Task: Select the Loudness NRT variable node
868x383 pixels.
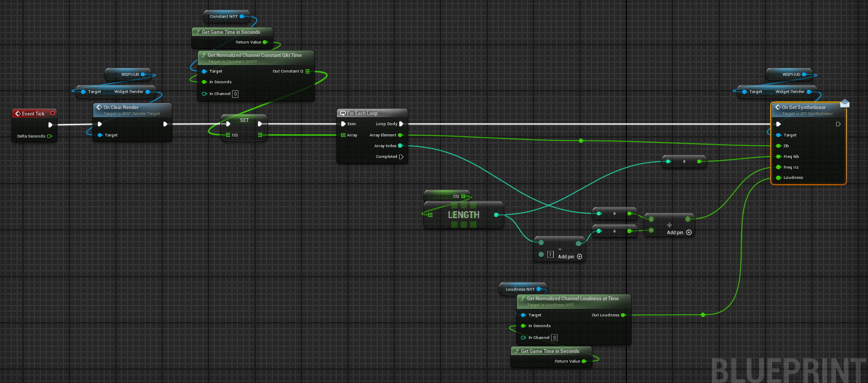Action: pyautogui.click(x=523, y=289)
